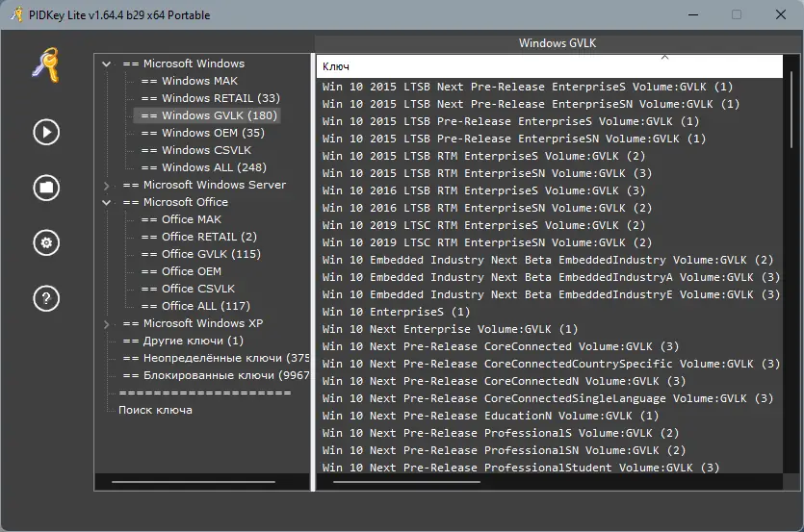This screenshot has height=532, width=804.
Task: Select Windows RETAIL (33) in tree
Action: point(220,98)
